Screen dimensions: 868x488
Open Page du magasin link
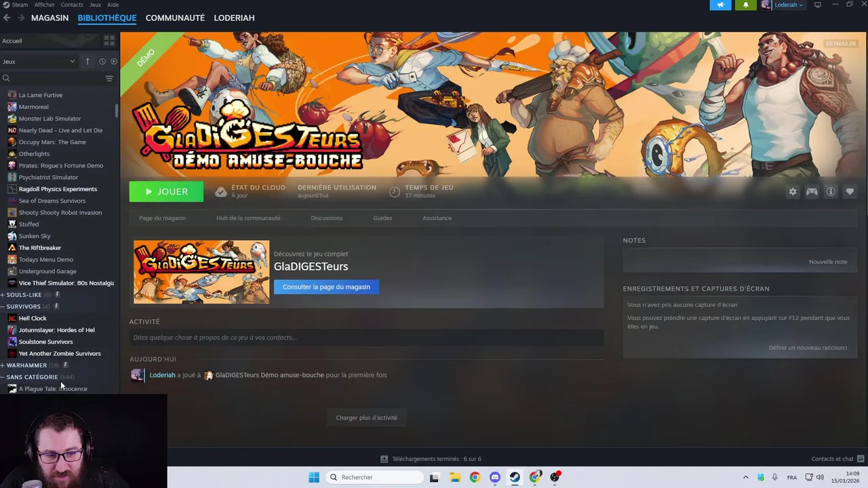pos(162,218)
